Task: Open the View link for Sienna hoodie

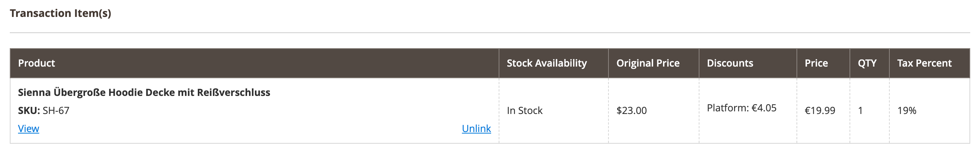Action: [x=29, y=129]
